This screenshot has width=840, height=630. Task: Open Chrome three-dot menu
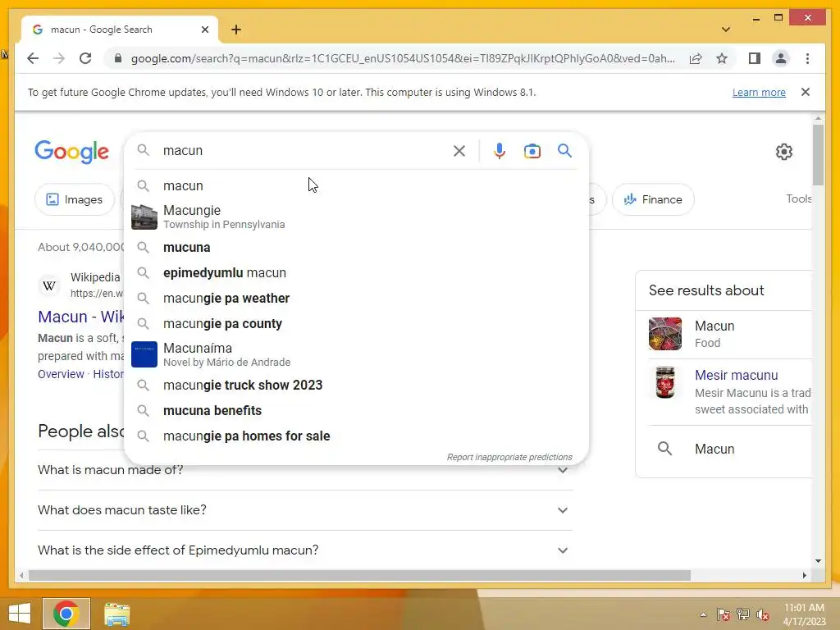807,58
